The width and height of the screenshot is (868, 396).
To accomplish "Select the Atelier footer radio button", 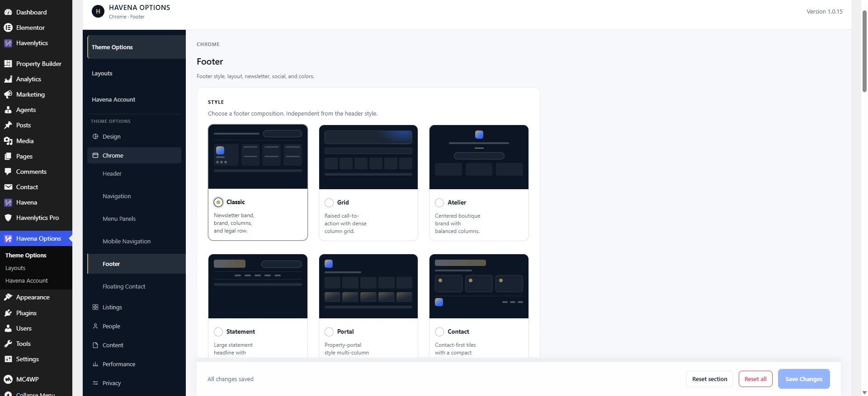I will [439, 203].
